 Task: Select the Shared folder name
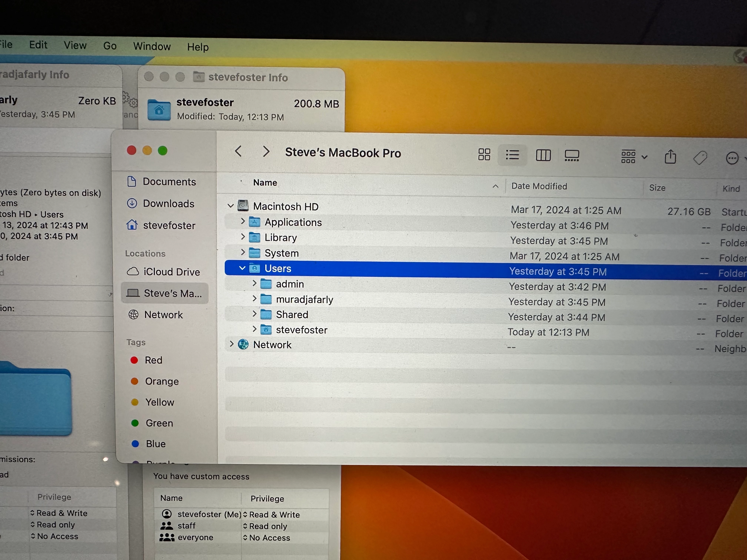pos(292,315)
